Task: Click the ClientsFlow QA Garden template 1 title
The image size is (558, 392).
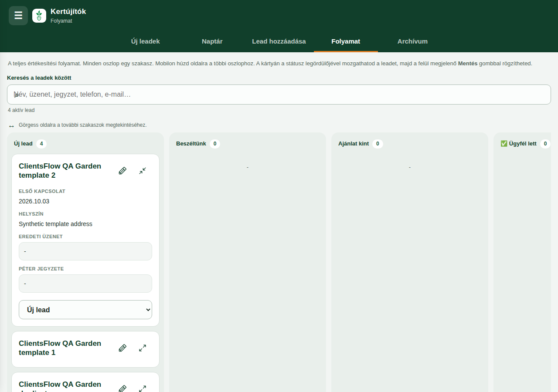Action: tap(60, 348)
